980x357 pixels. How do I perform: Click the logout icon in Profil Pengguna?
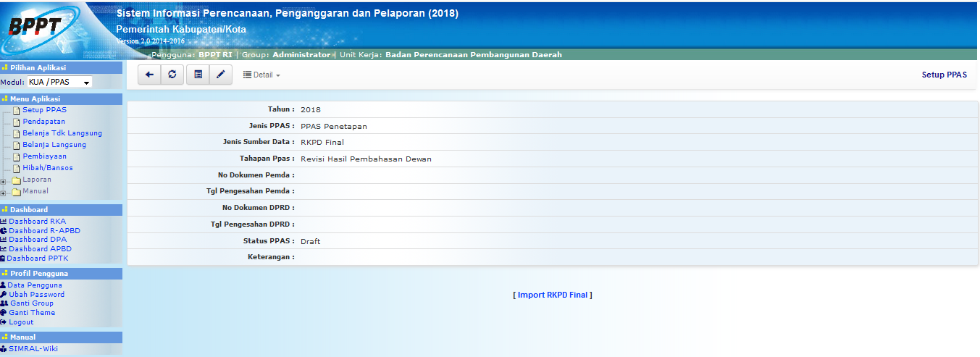click(4, 322)
